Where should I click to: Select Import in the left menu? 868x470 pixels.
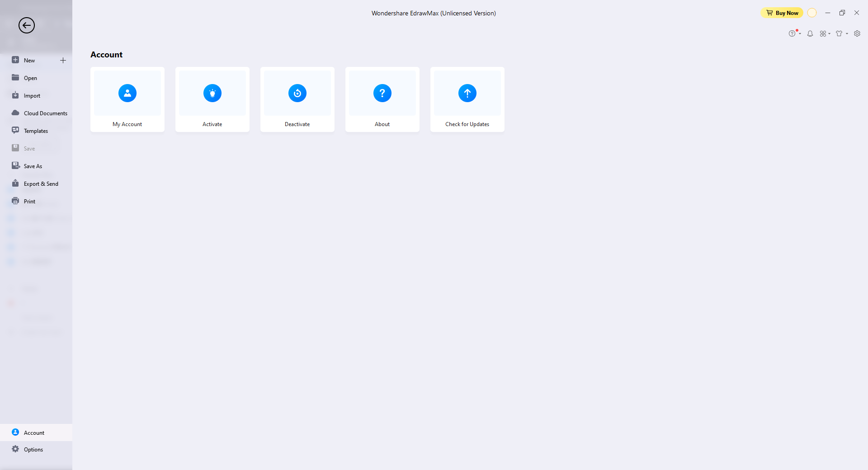[x=36, y=95]
